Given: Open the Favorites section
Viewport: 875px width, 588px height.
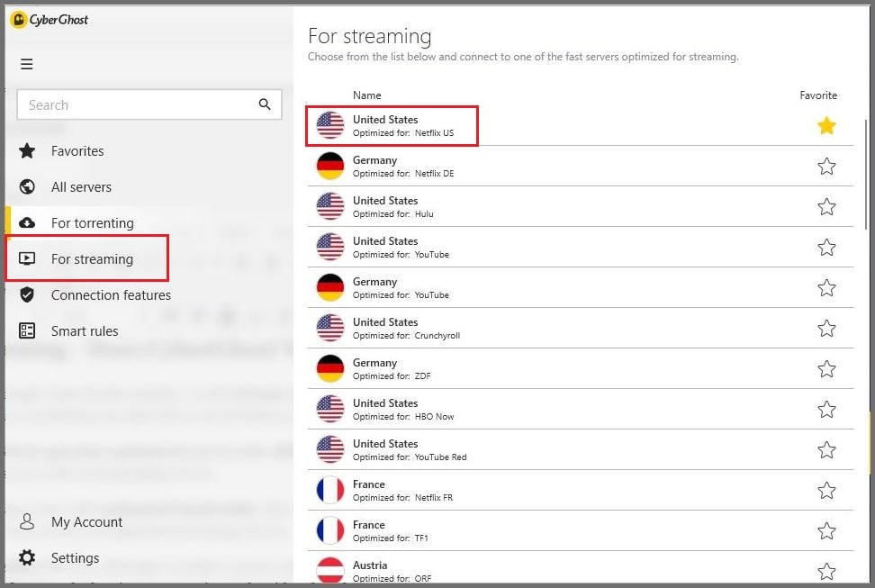Looking at the screenshot, I should click(x=77, y=150).
